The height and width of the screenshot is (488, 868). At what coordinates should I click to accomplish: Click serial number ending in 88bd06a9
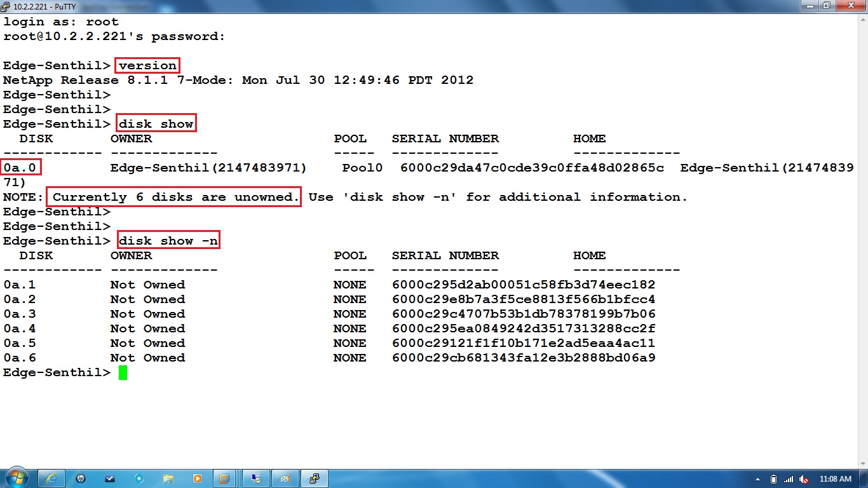pyautogui.click(x=524, y=358)
